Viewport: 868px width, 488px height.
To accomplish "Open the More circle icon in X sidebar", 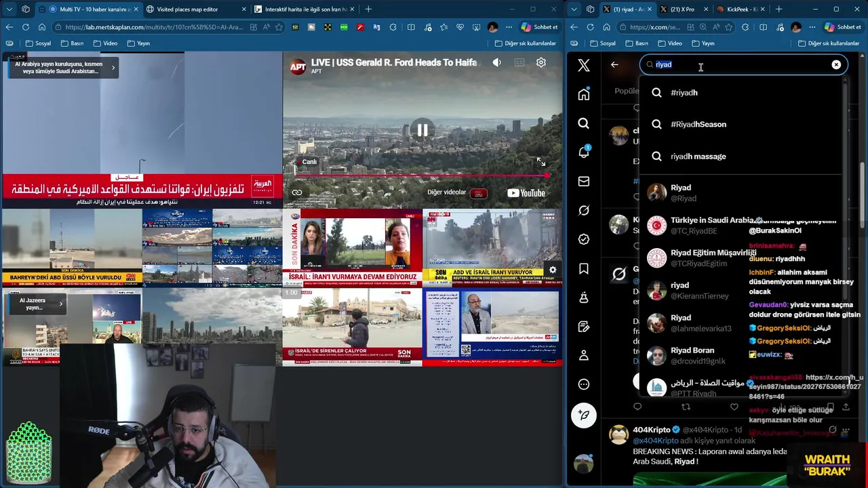I will 584,384.
